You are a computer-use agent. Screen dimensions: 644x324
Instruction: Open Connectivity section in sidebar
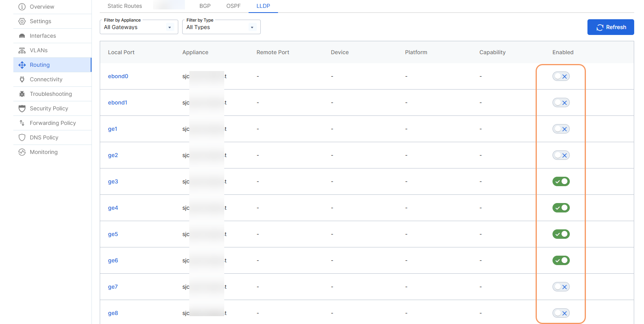tap(52, 79)
